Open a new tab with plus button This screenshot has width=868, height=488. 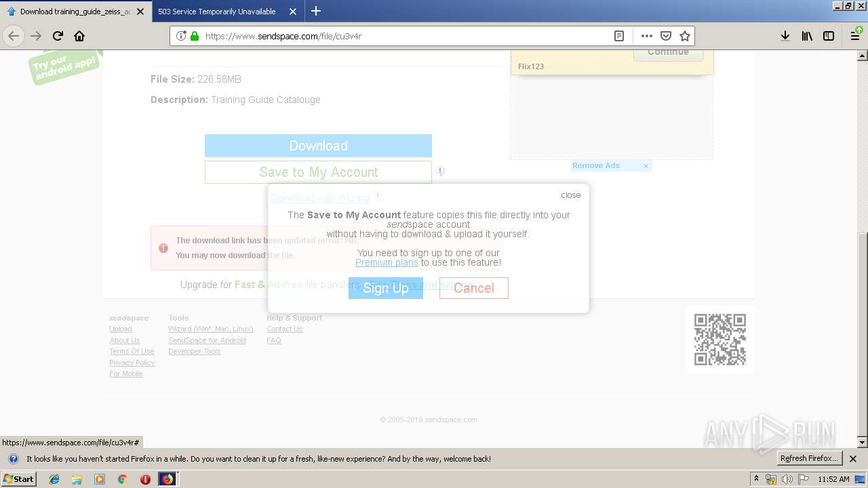tap(316, 11)
